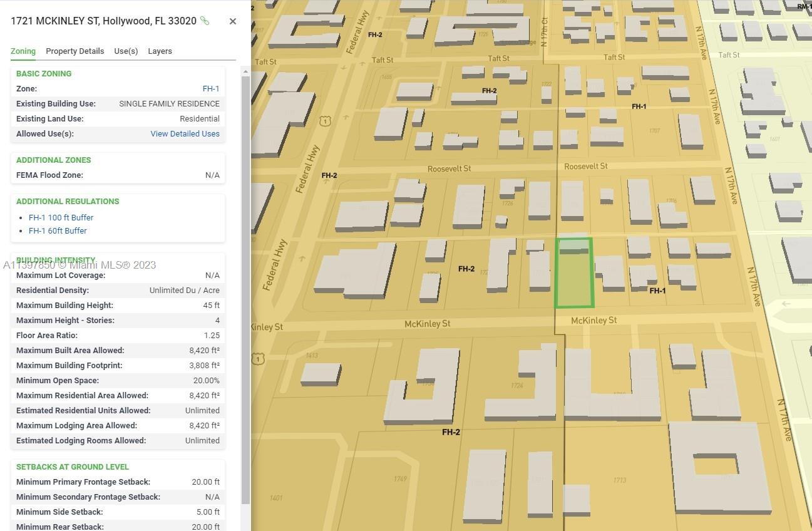Click parcel 1749 on the map
The image size is (812, 531).
(x=400, y=479)
